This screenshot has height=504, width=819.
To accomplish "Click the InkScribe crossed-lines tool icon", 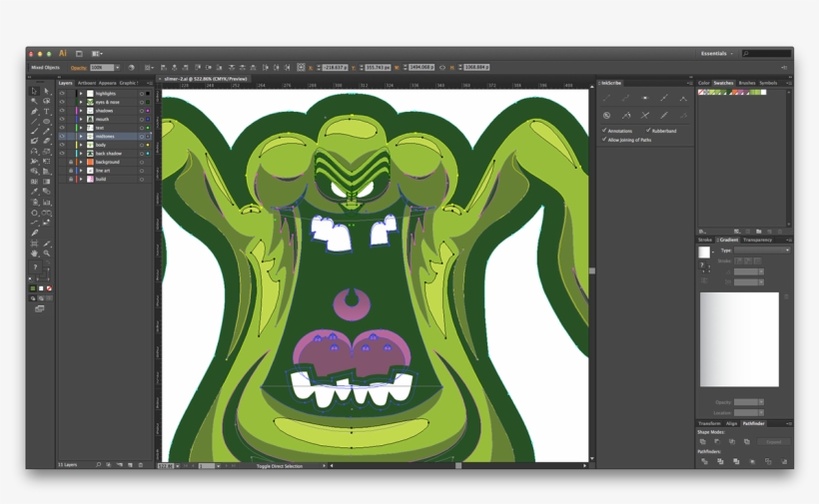I will pyautogui.click(x=645, y=116).
